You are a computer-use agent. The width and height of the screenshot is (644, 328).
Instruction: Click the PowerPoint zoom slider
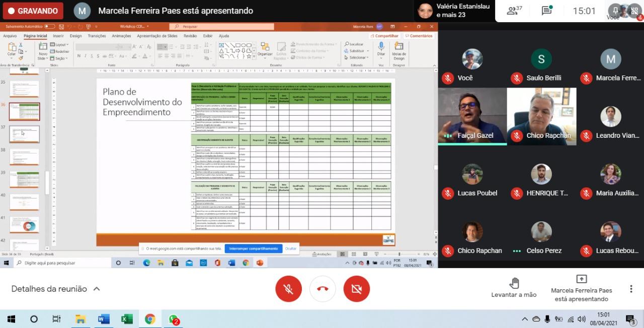point(399,254)
